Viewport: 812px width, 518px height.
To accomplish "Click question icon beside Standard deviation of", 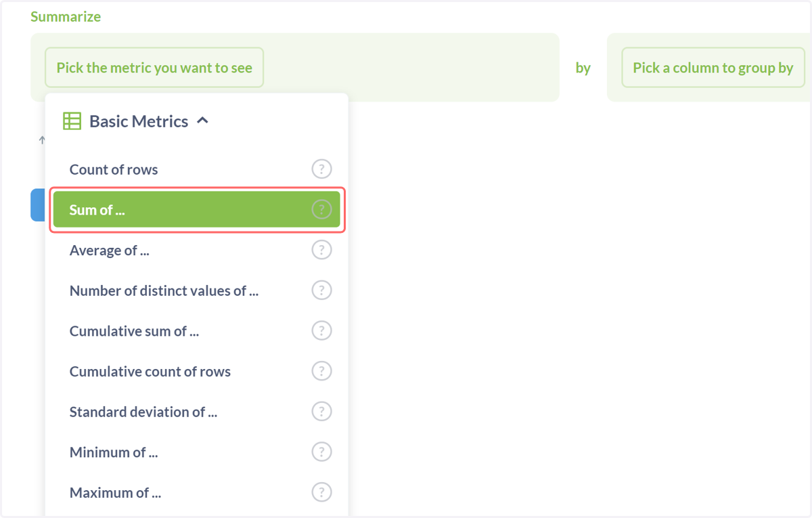I will pyautogui.click(x=321, y=412).
